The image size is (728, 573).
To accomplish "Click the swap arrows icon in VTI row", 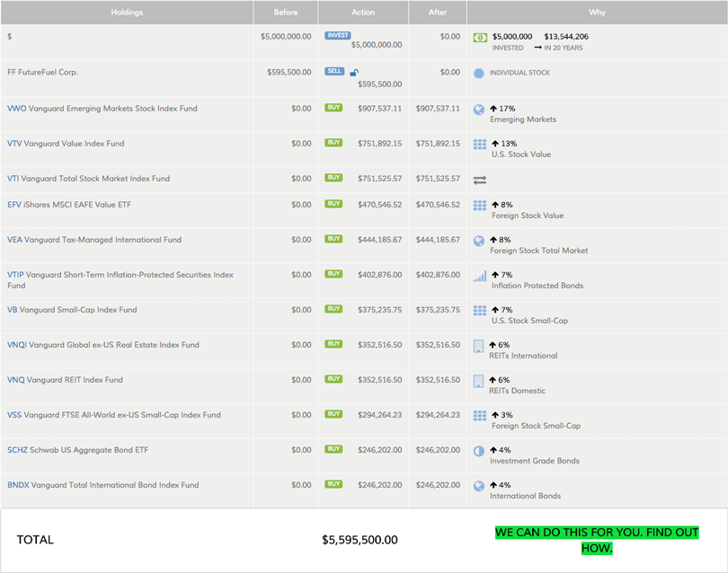I will (x=480, y=180).
